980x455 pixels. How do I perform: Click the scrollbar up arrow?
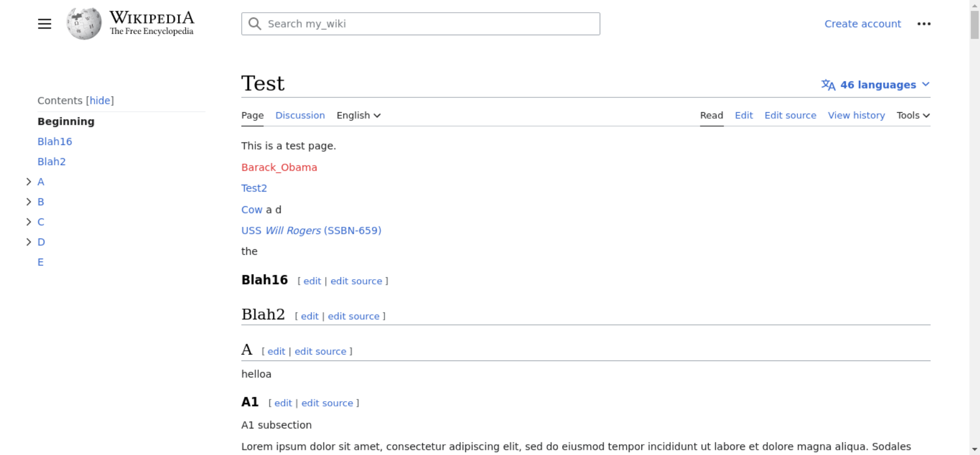coord(975,5)
